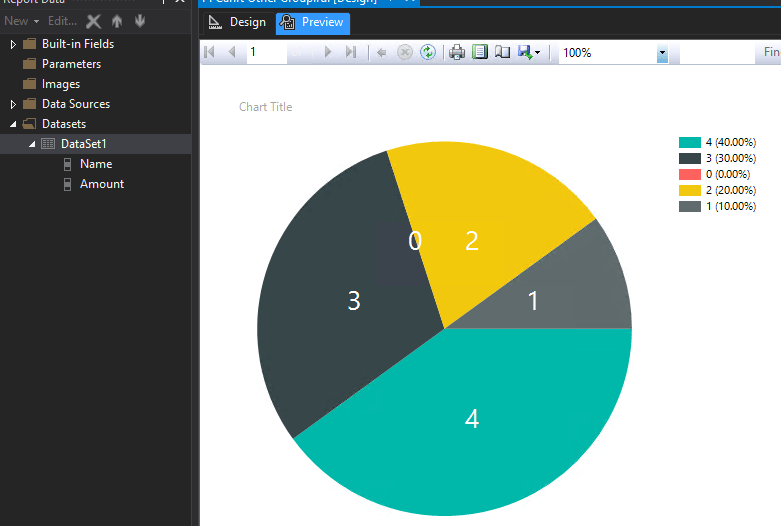Click the 0 data label on pie
This screenshot has height=526, width=781.
(415, 241)
